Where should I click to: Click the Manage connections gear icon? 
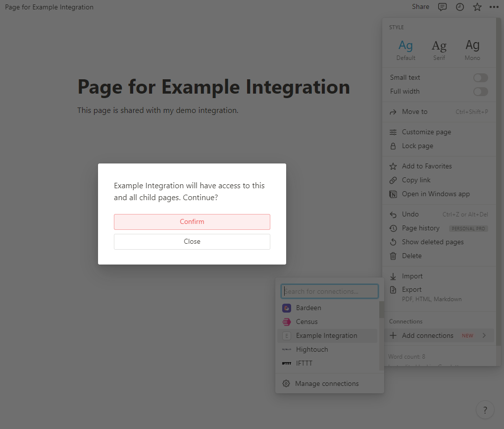[286, 383]
